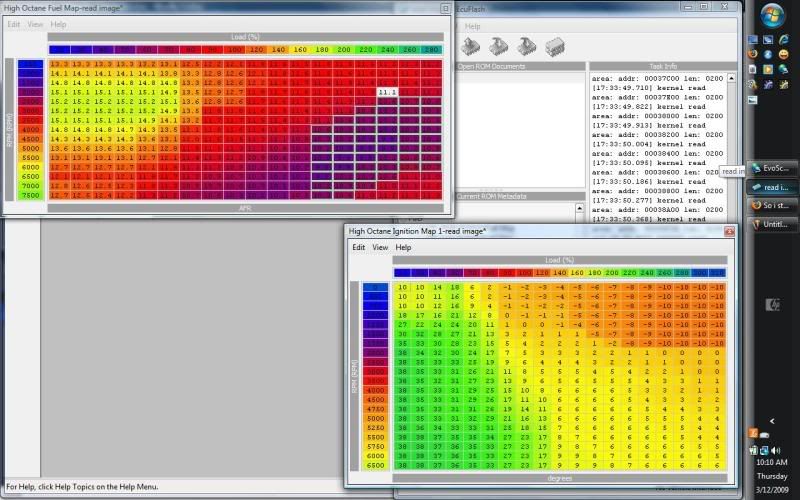Switch to the Untitl... taskbar button
Viewport: 800px width, 500px height.
coord(774,224)
